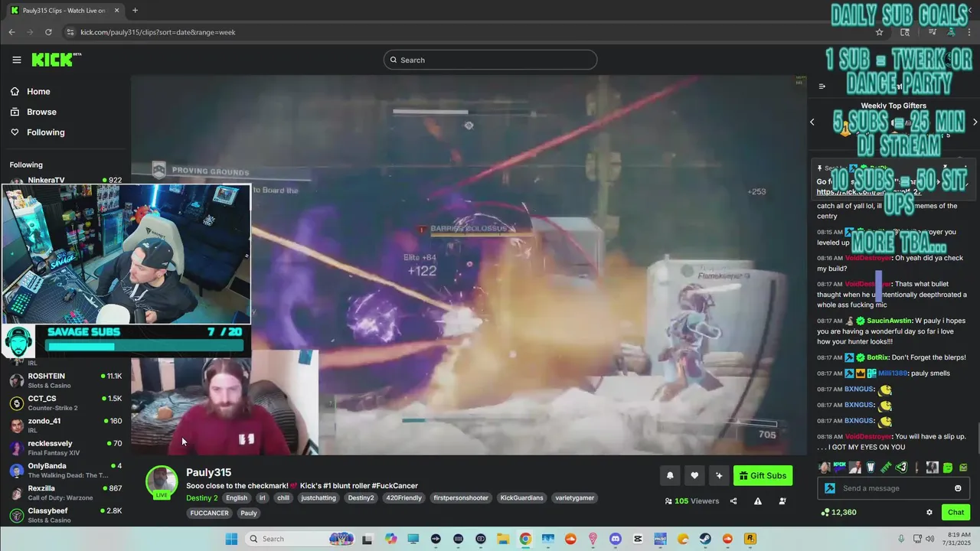Open zondo_41 channel in sidebar
980x551 pixels.
(x=65, y=425)
